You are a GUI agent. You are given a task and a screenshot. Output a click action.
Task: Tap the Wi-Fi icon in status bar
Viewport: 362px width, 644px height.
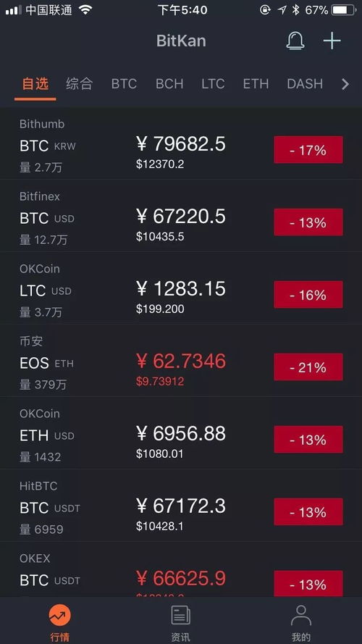85,10
